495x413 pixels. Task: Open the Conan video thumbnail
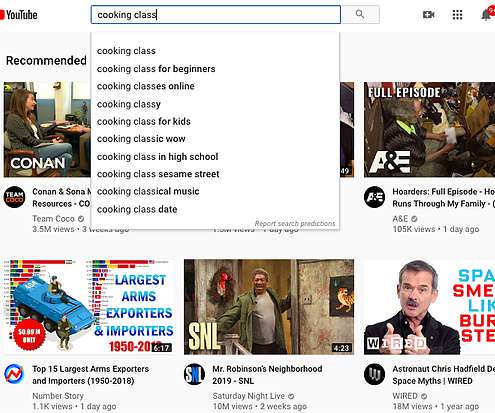click(x=47, y=130)
